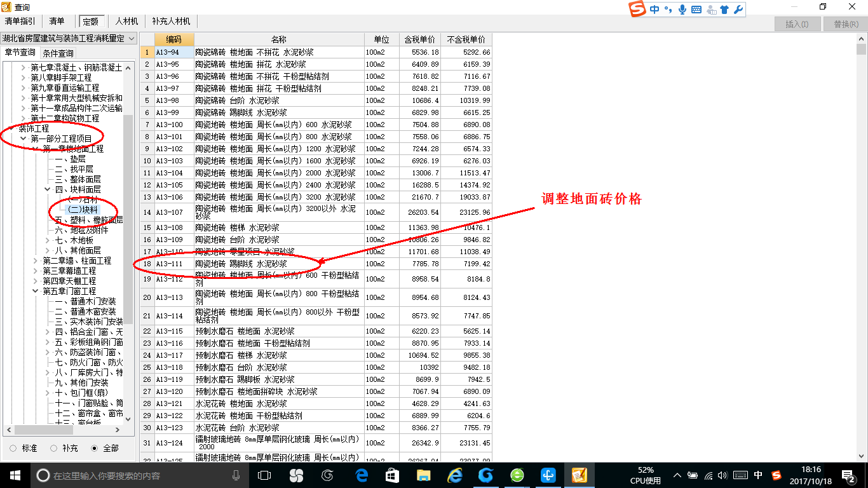Toggle Sogou punctuation mode icon
Screen dimensions: 868x488
click(668, 9)
